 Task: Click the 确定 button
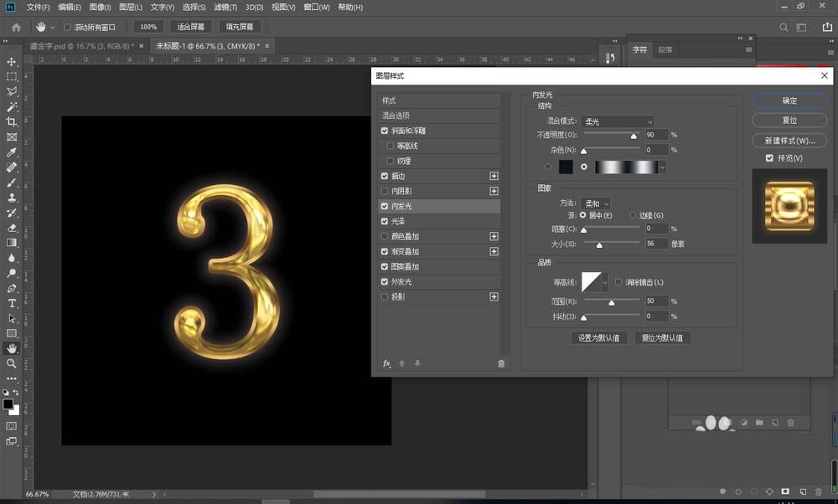(x=789, y=100)
